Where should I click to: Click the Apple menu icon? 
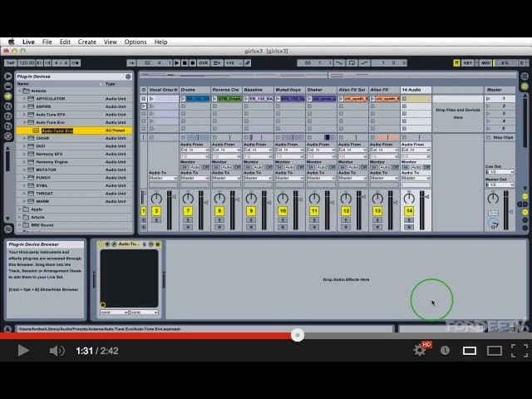(11, 42)
